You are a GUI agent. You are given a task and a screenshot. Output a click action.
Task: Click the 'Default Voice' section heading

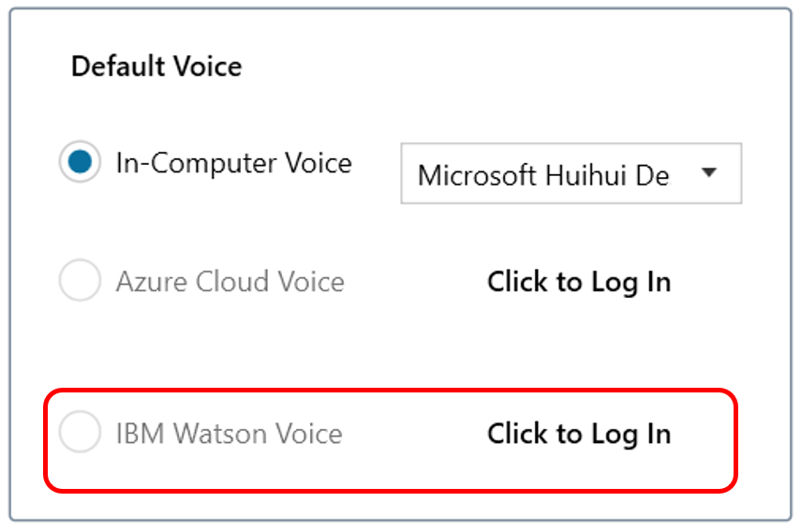156,66
